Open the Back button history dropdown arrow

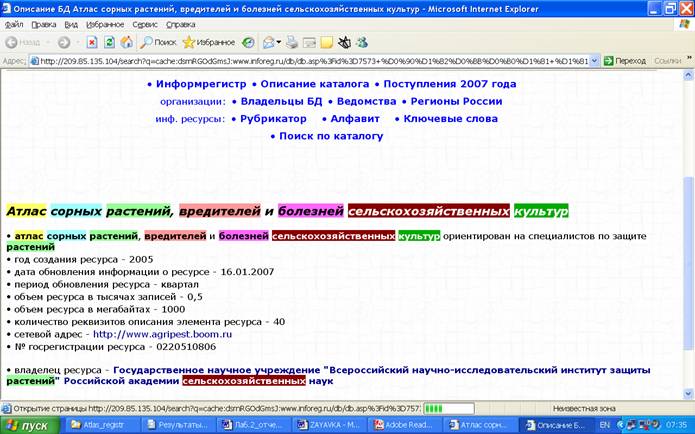[x=49, y=42]
